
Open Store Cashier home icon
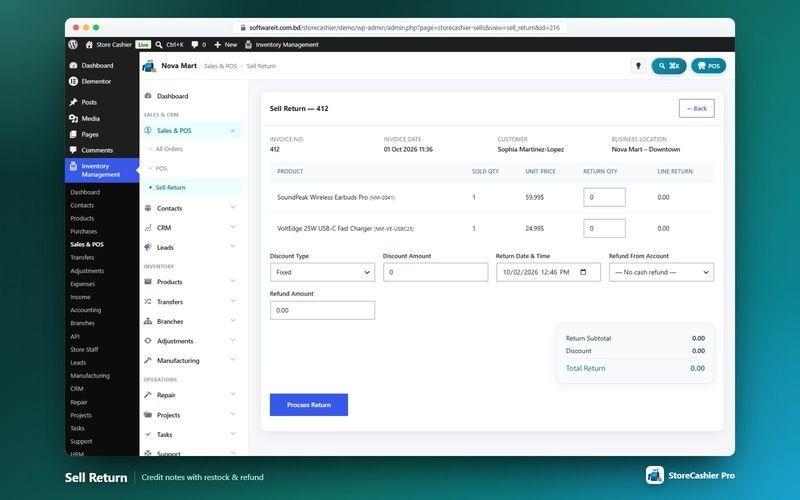click(89, 45)
